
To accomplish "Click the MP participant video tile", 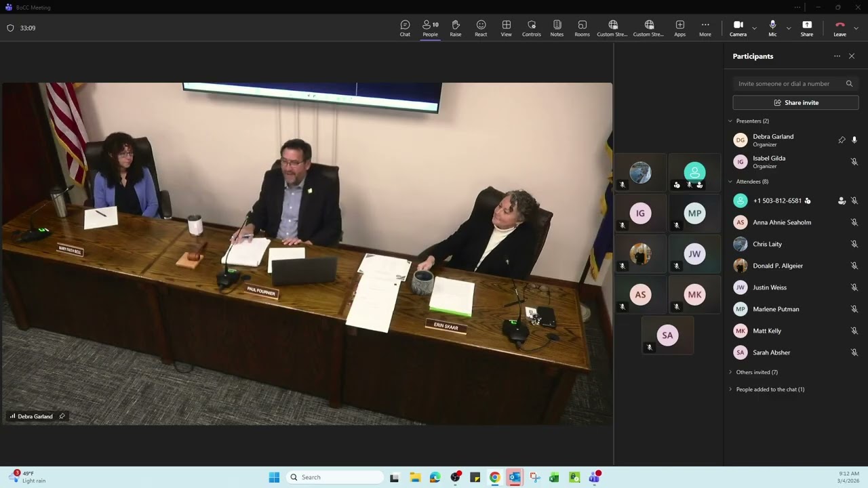I will coord(694,213).
